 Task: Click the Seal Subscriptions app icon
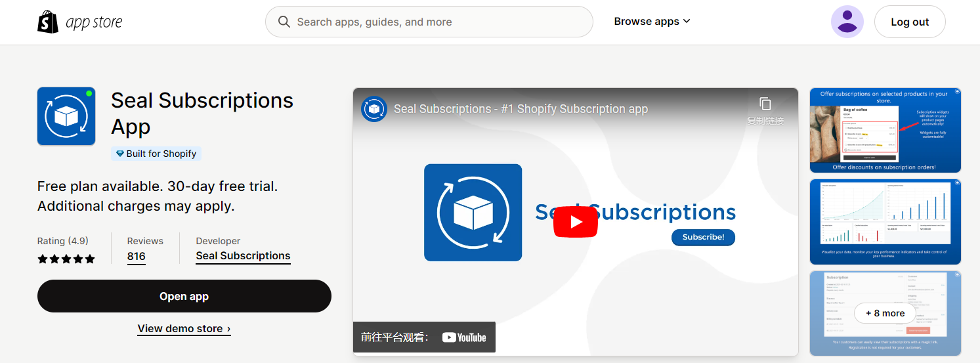66,116
